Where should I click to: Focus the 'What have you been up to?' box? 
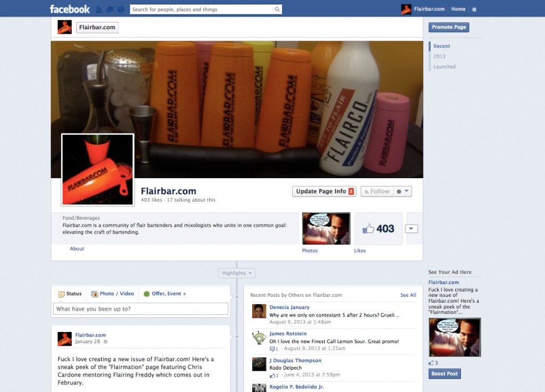click(x=141, y=309)
